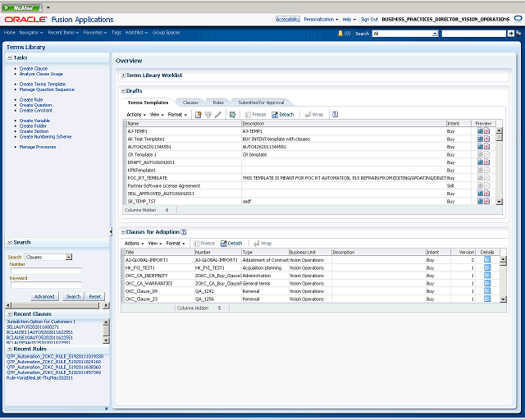Click the Reset button in Search panel
This screenshot has width=525, height=420.
95,296
